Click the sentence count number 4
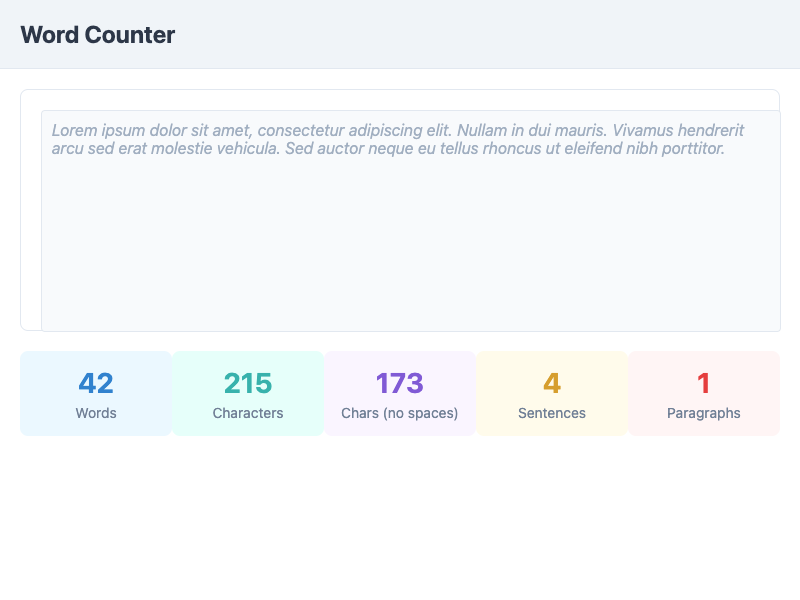This screenshot has width=800, height=600. pos(552,382)
